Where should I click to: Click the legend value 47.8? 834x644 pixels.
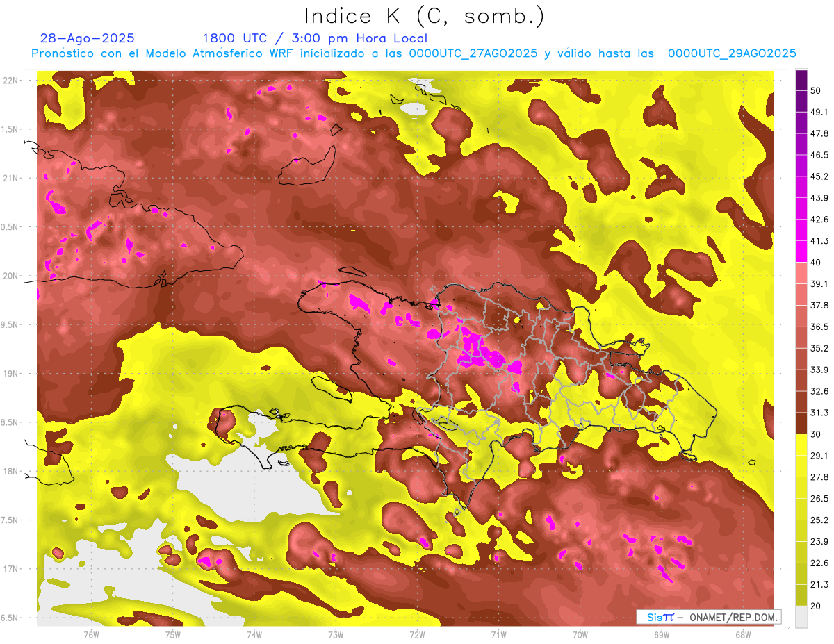point(819,133)
